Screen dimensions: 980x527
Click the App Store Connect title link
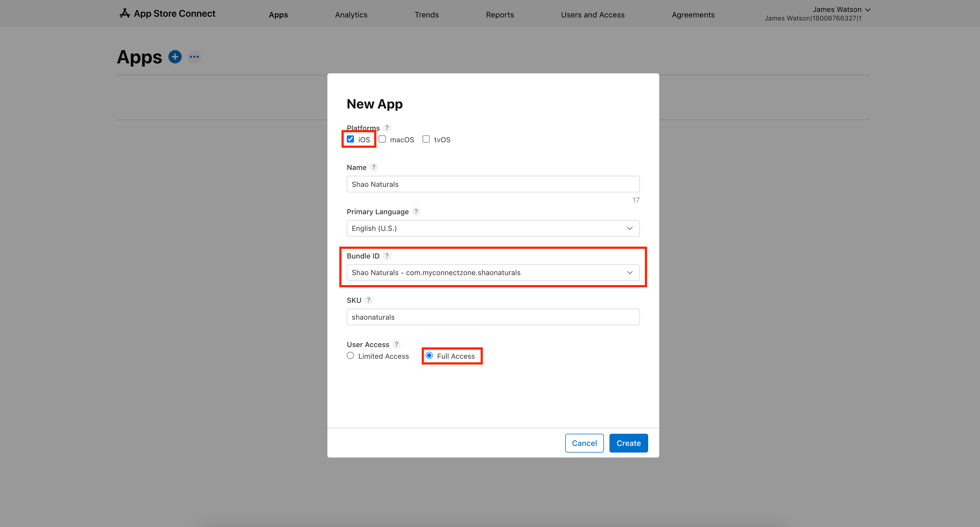pyautogui.click(x=174, y=14)
